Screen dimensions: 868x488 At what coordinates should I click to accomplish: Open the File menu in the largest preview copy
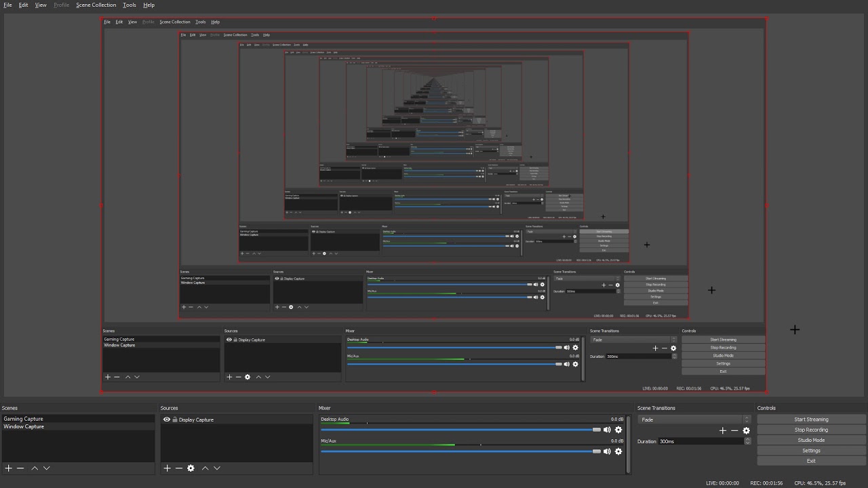point(107,22)
